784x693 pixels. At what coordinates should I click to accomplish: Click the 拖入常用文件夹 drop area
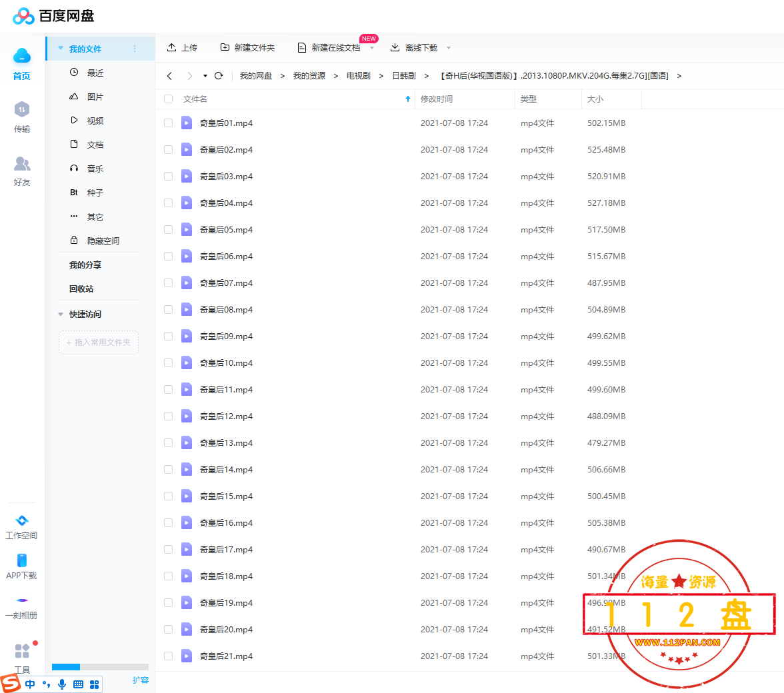tap(99, 343)
